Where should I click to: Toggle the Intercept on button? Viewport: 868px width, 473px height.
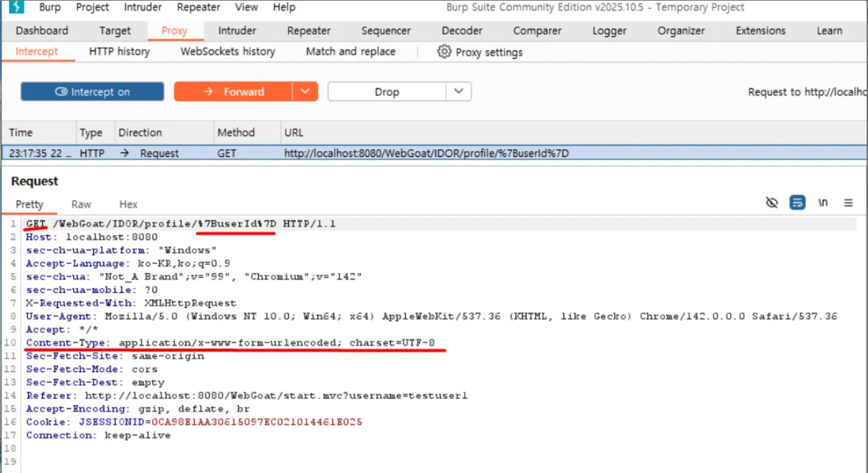pos(92,92)
